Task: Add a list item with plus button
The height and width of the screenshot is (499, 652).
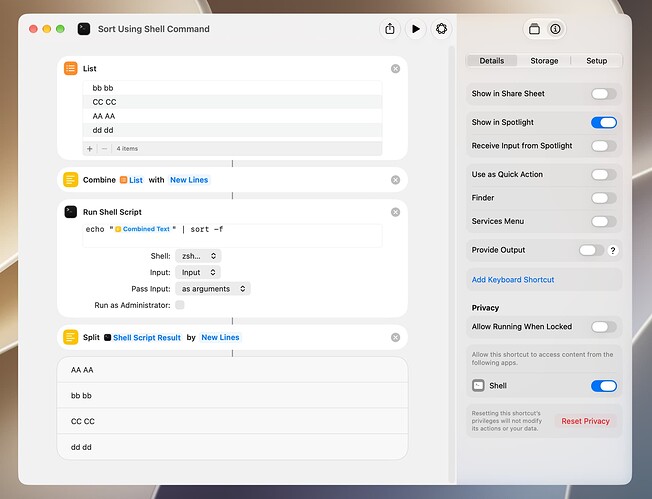Action: (89, 148)
